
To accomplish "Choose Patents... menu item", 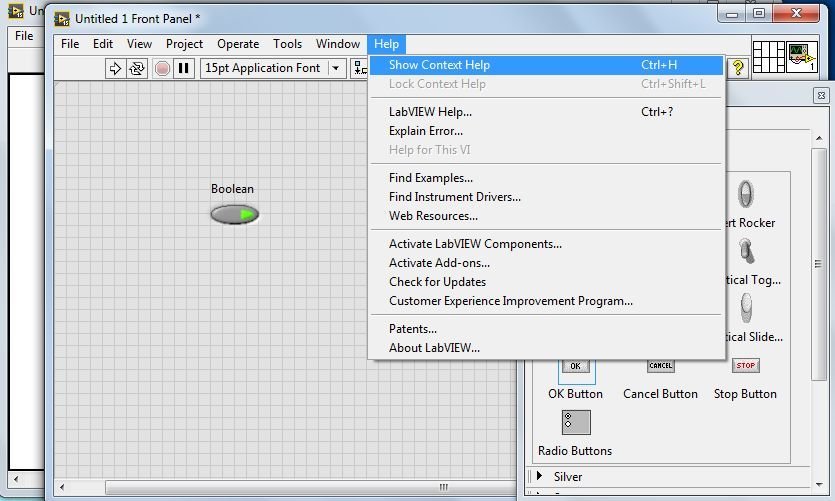I will 546,329.
